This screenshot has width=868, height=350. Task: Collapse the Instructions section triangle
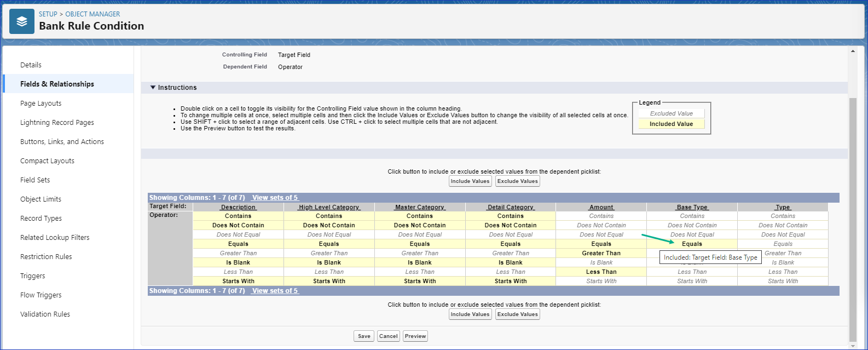click(153, 88)
